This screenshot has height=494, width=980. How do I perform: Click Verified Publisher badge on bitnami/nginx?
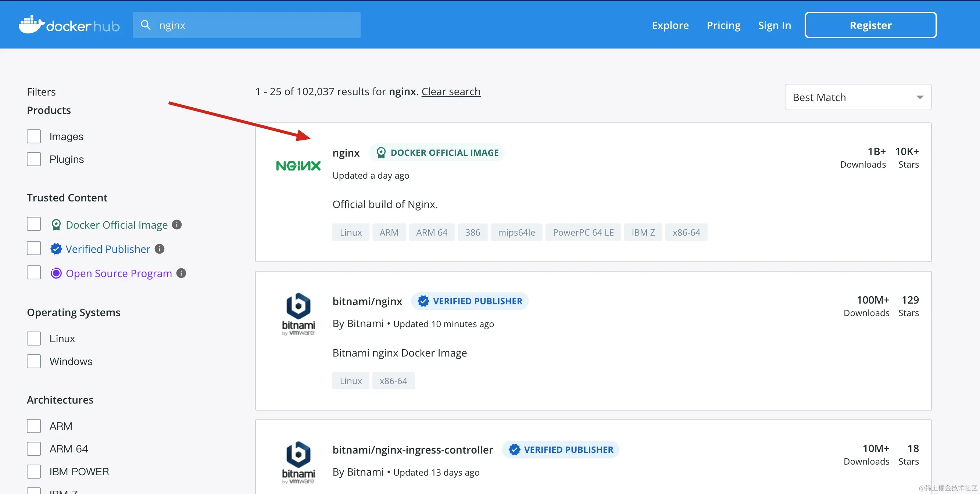(469, 301)
